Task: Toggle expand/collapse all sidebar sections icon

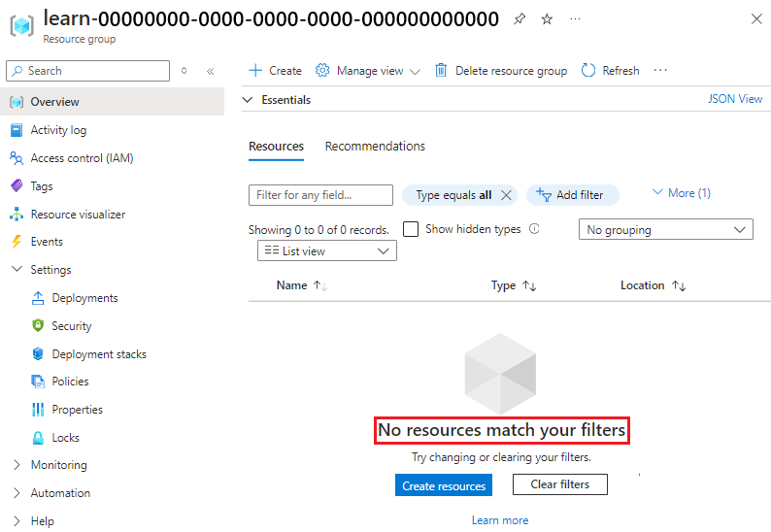Action: [184, 71]
